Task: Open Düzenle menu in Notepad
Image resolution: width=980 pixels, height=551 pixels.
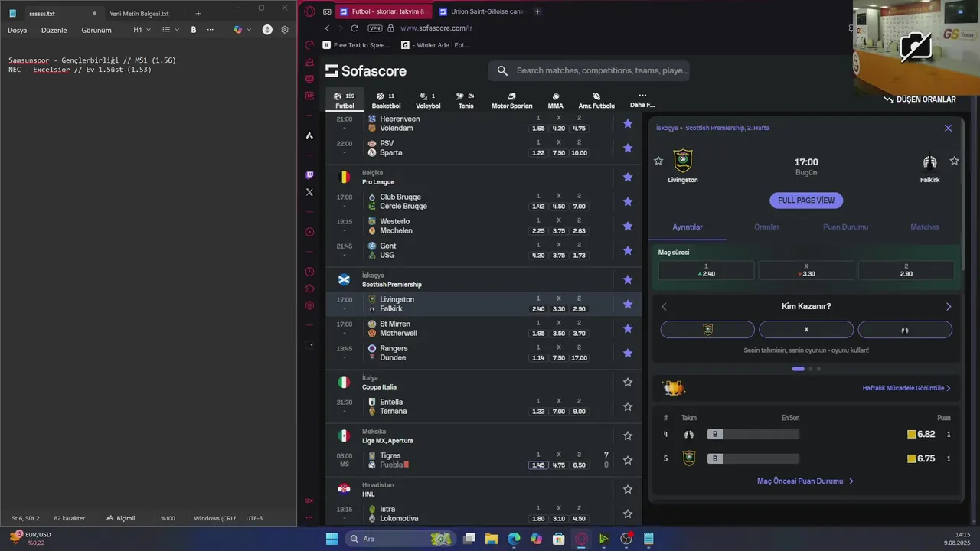Action: (x=54, y=30)
